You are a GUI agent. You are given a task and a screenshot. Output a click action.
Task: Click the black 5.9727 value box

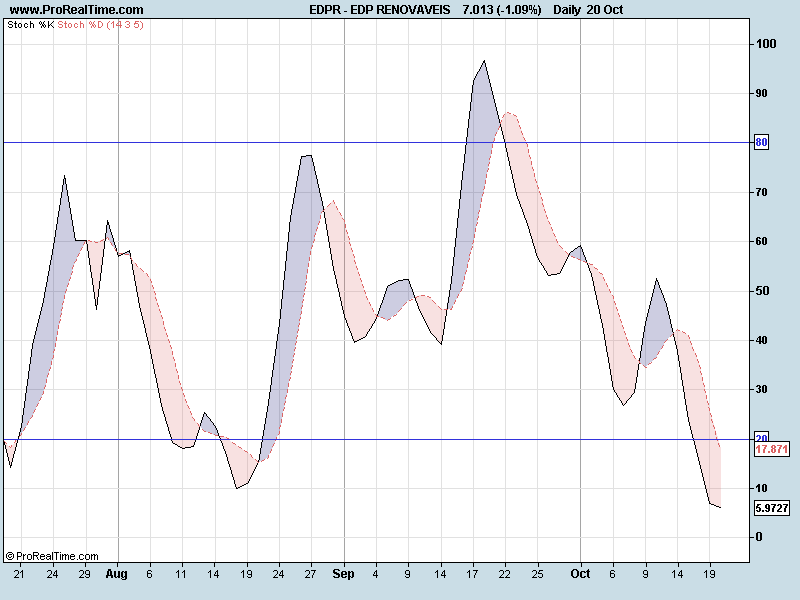click(772, 508)
